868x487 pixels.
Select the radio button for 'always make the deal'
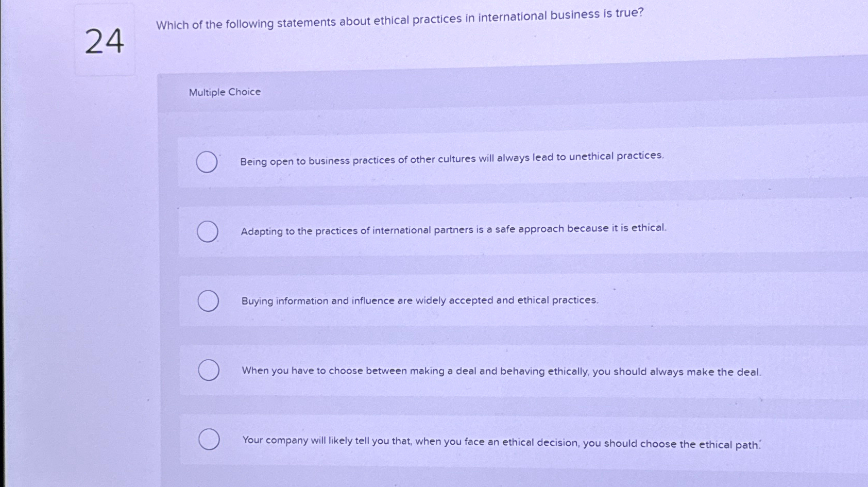pos(209,370)
